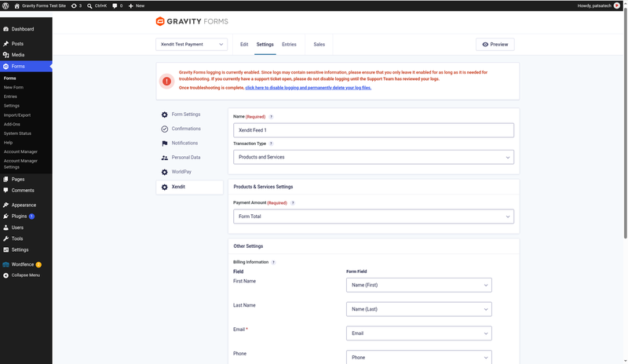Switch to the Edit tab
The image size is (628, 364).
click(x=244, y=45)
